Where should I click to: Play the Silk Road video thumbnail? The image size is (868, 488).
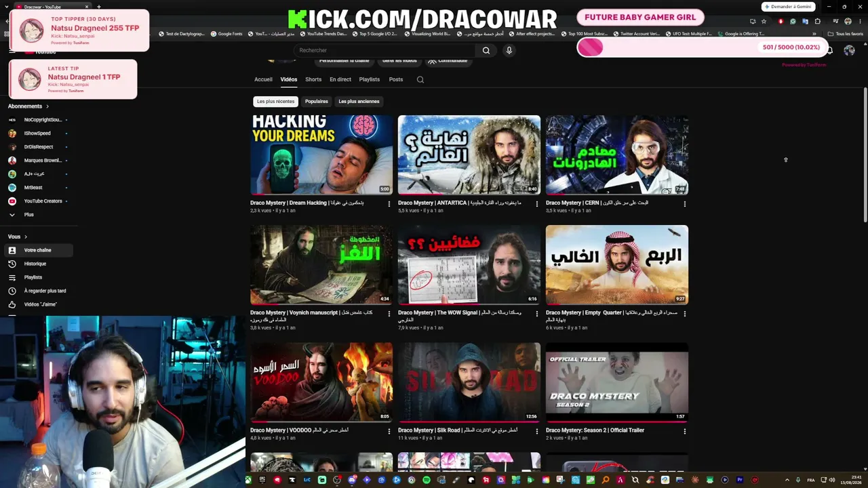coord(469,382)
